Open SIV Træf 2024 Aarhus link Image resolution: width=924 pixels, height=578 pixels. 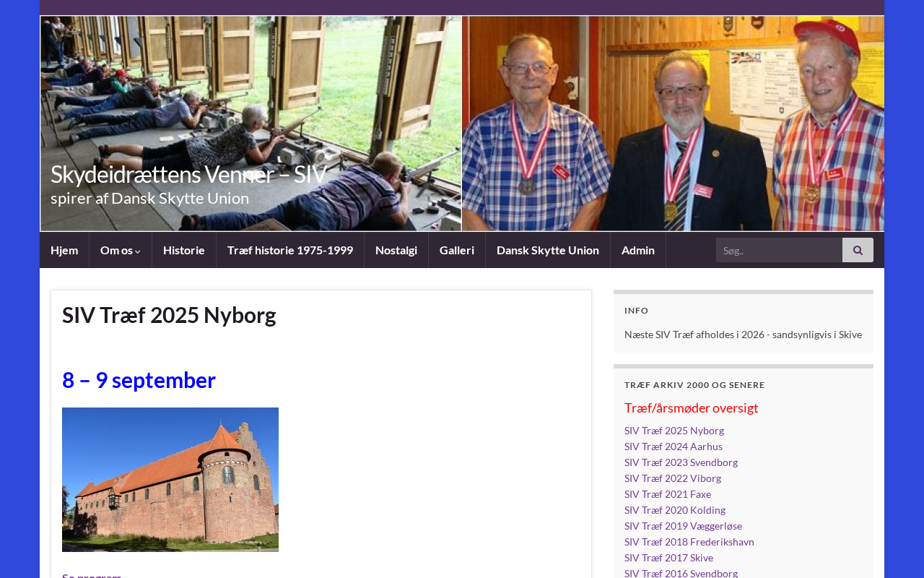click(x=674, y=447)
